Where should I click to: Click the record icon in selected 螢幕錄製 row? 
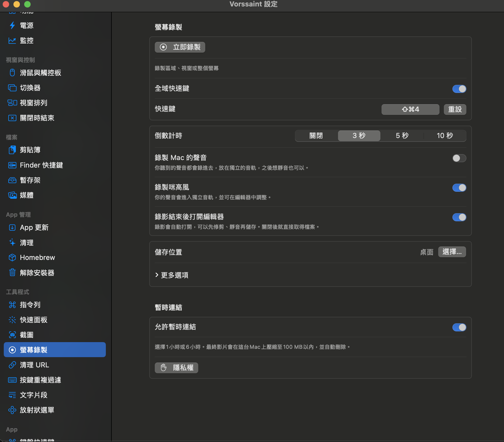coord(12,350)
